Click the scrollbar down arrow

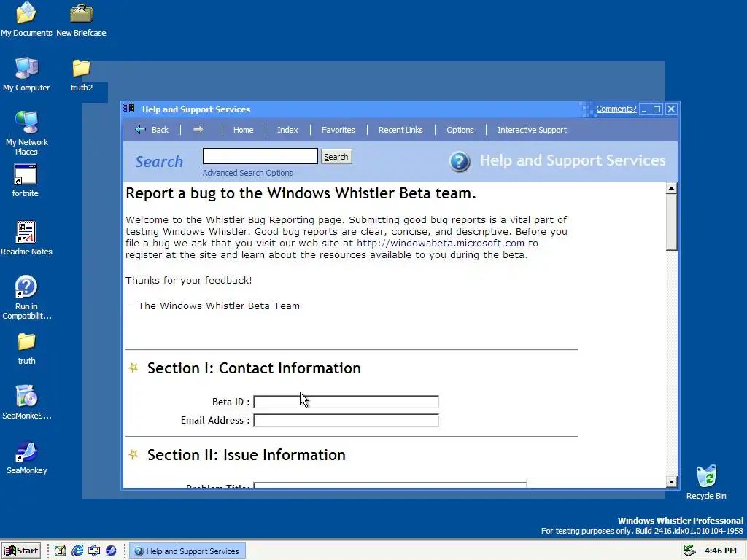click(x=671, y=481)
